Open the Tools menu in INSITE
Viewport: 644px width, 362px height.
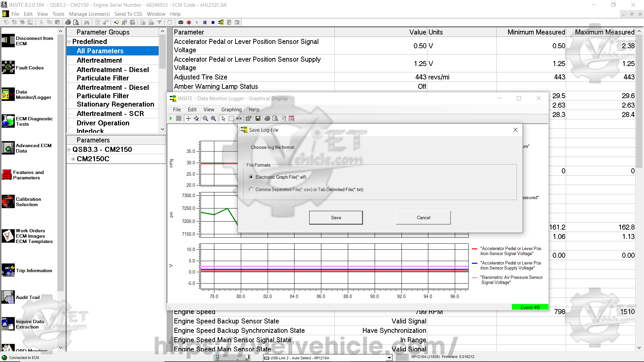58,14
